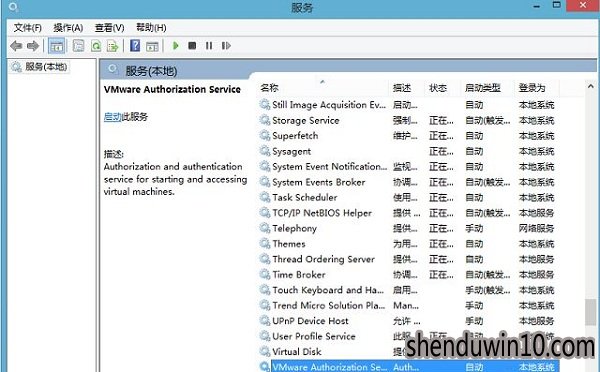Sort by the 名称 column header
600x372 pixels.
[269, 88]
